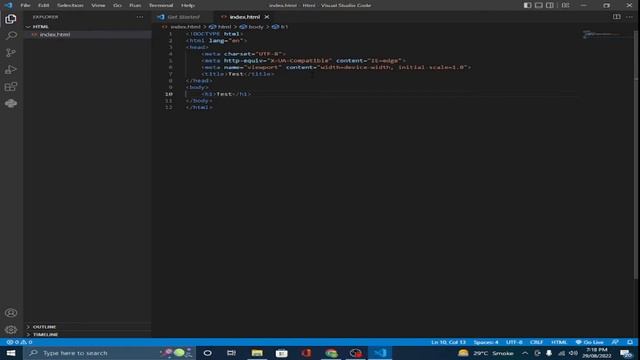Click h1 element in the breadcrumb
640x360 pixels.
tap(284, 27)
